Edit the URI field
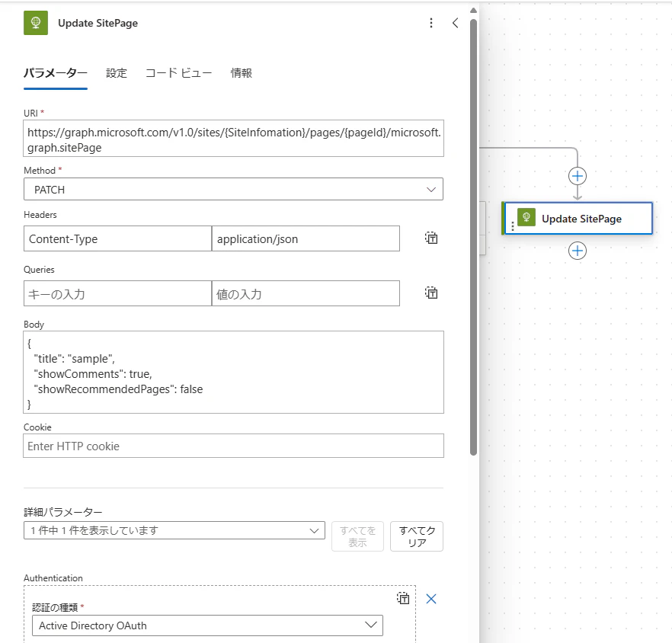This screenshot has width=672, height=643. 234,139
